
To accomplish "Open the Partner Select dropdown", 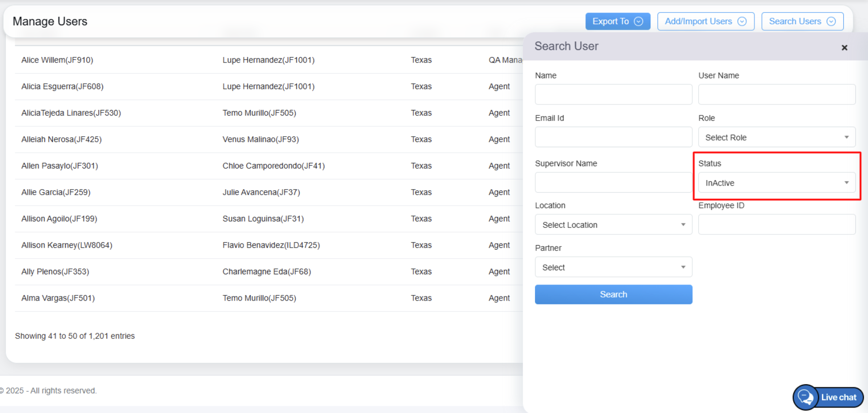I will tap(613, 267).
